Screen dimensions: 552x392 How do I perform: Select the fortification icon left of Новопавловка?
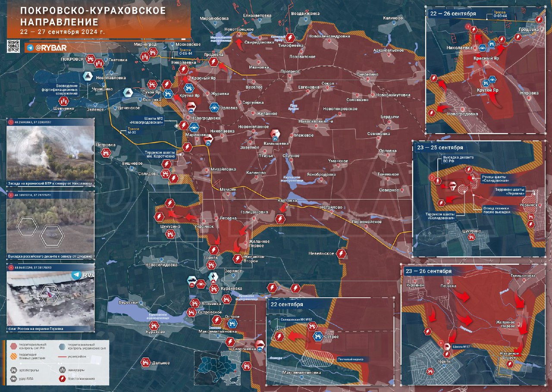88,76
